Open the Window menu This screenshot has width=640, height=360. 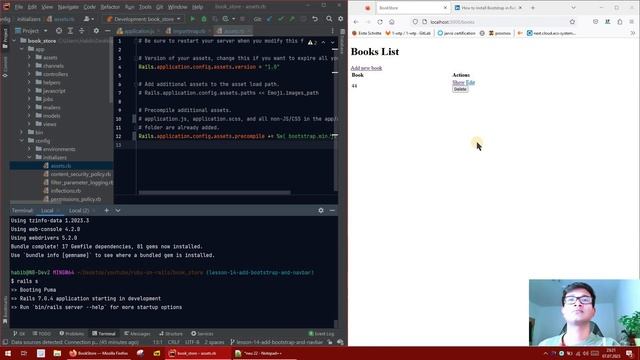[178, 7]
